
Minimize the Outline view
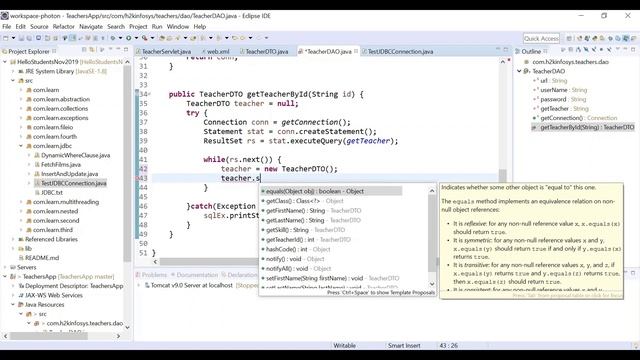[625, 49]
